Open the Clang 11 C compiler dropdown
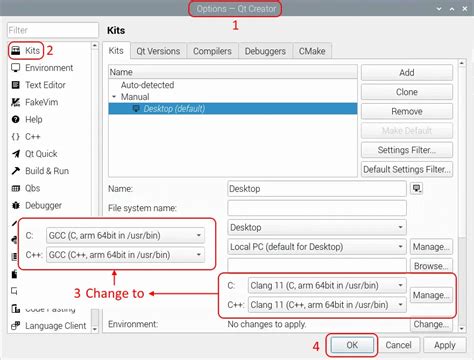 (327, 286)
